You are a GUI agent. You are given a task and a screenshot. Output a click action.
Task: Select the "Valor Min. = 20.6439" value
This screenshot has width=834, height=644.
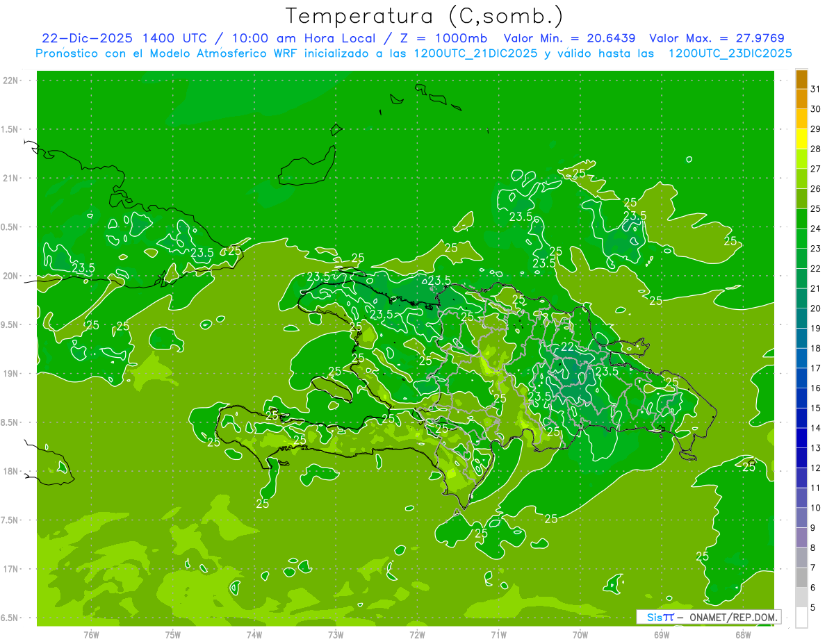[x=570, y=38]
